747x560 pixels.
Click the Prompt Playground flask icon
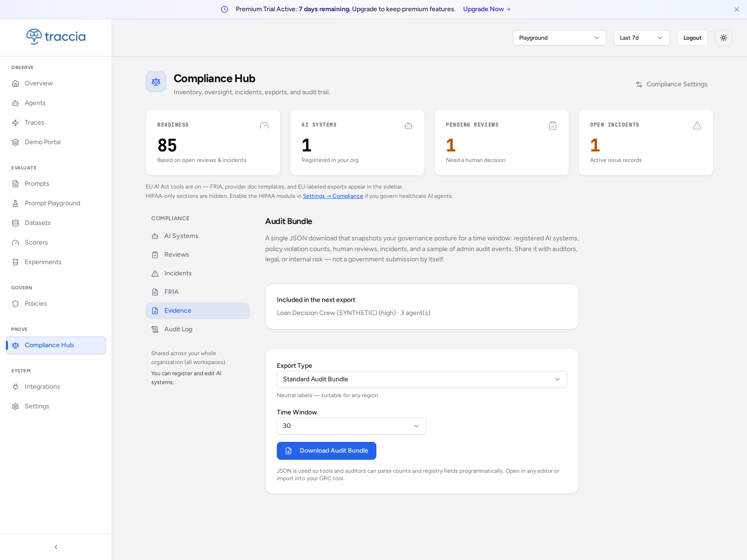(x=15, y=203)
